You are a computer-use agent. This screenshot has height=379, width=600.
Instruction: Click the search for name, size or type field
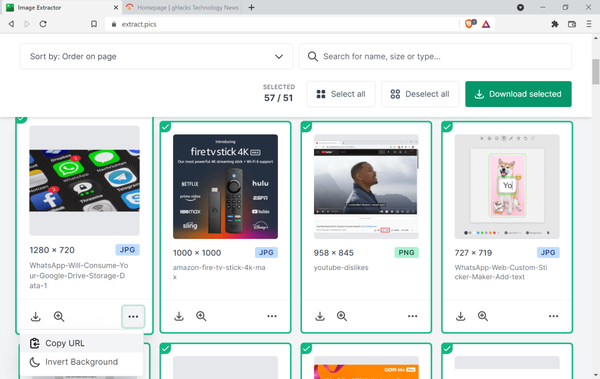pyautogui.click(x=435, y=57)
